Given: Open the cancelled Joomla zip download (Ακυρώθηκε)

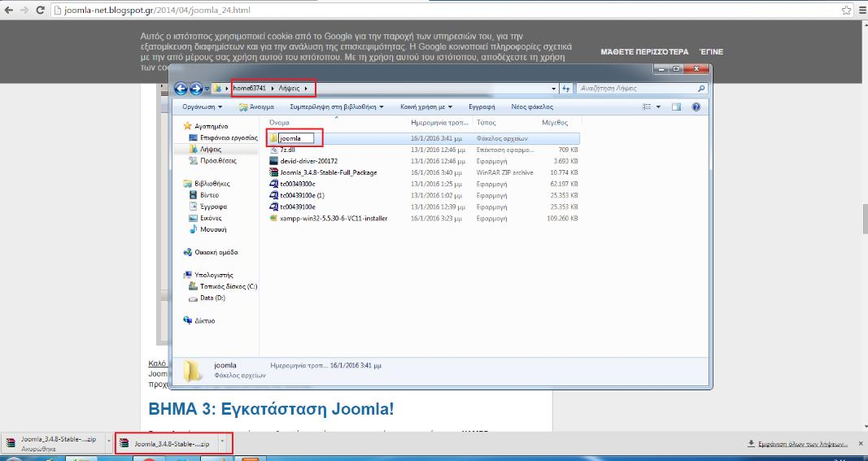Looking at the screenshot, I should (x=52, y=443).
